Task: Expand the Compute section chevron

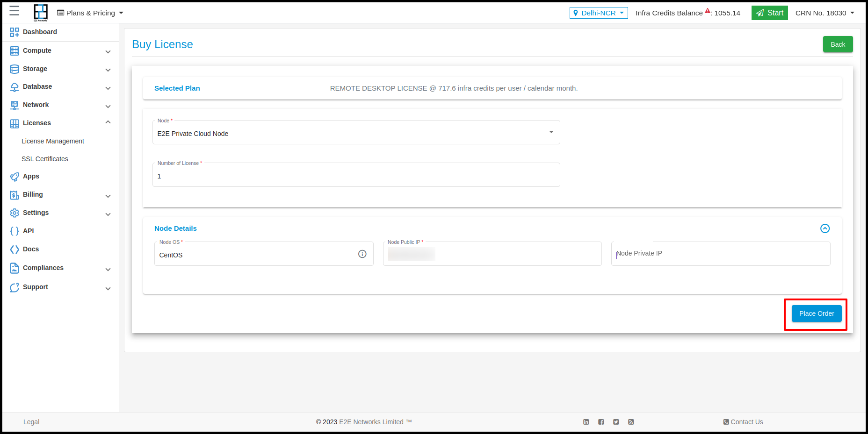Action: [x=108, y=52]
